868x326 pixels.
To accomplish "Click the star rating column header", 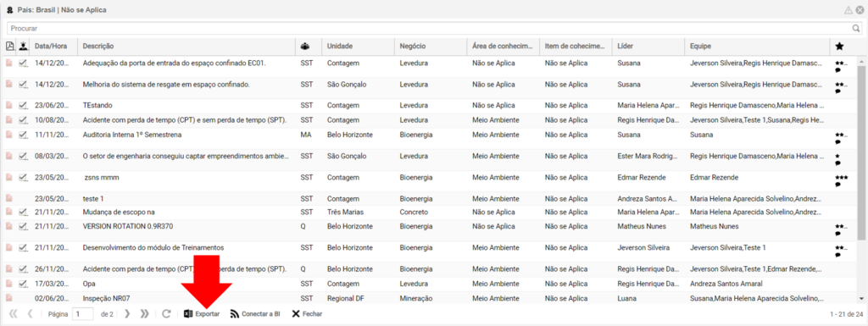I will [839, 47].
